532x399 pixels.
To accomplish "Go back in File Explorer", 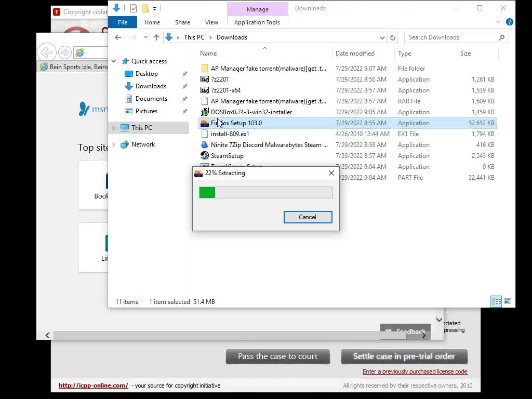I will coord(118,37).
